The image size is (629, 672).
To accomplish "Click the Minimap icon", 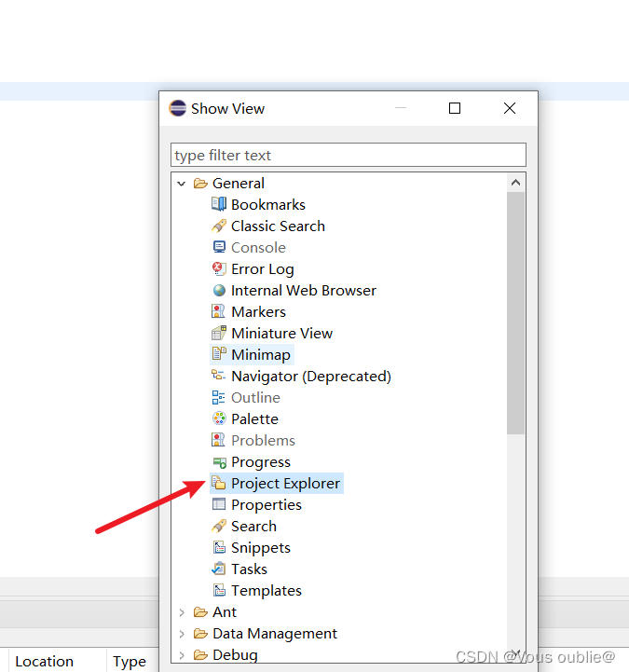I will click(x=219, y=354).
